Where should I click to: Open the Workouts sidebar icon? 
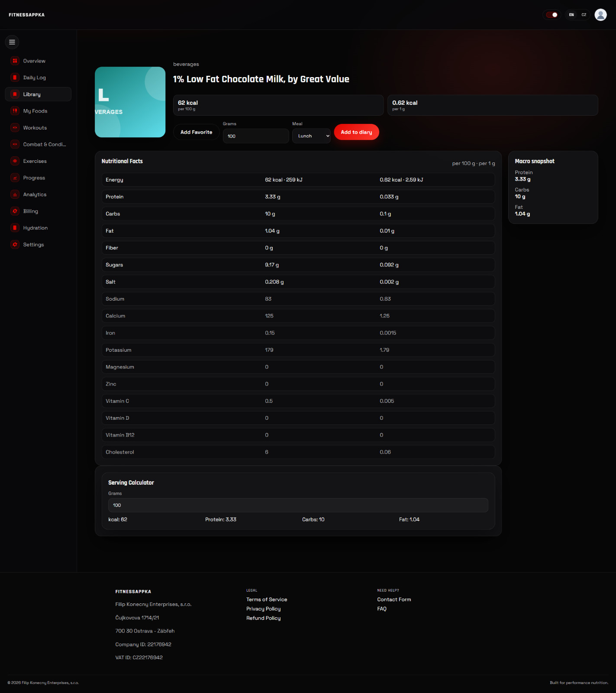(15, 128)
